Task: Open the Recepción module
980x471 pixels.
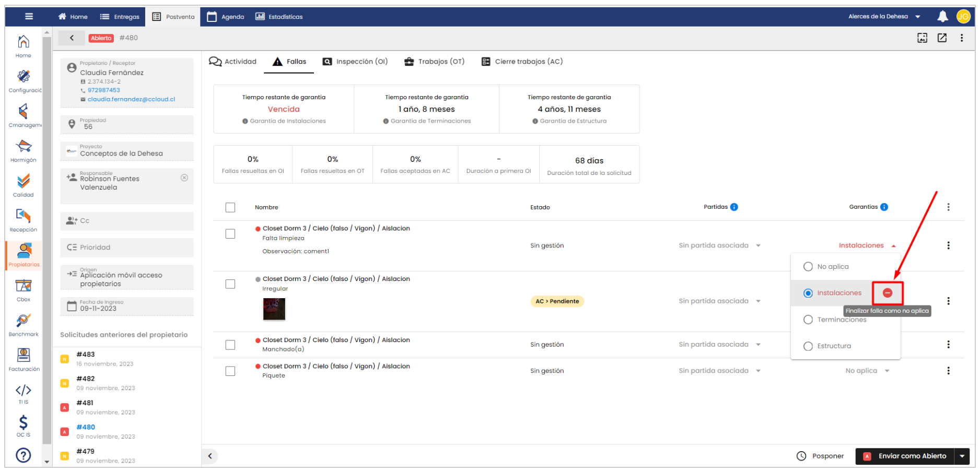Action: click(24, 220)
